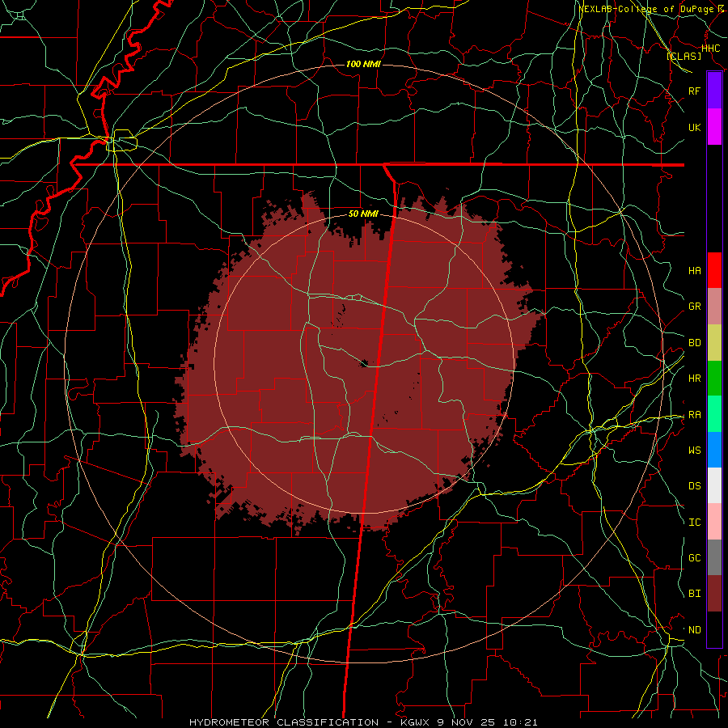Click the BI dark red legend swatch
728x728 pixels.
point(714,594)
